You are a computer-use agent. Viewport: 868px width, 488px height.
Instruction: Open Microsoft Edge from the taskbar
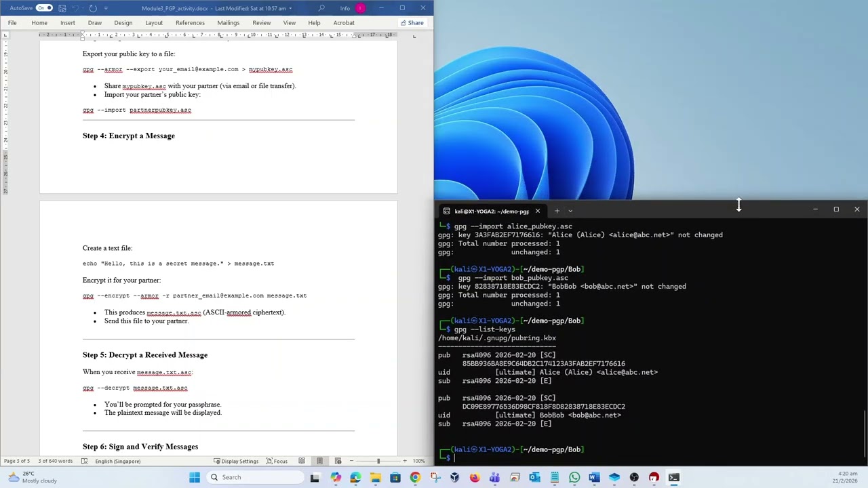[355, 477]
